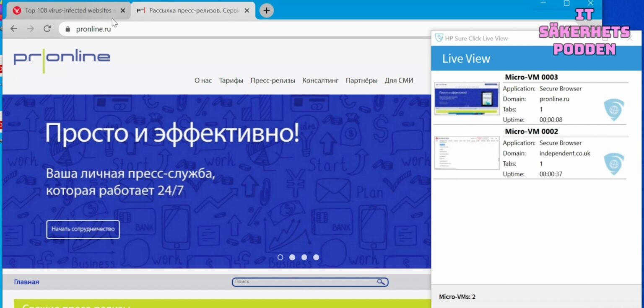
Task: Select the second carousel slide dot
Action: click(x=292, y=257)
